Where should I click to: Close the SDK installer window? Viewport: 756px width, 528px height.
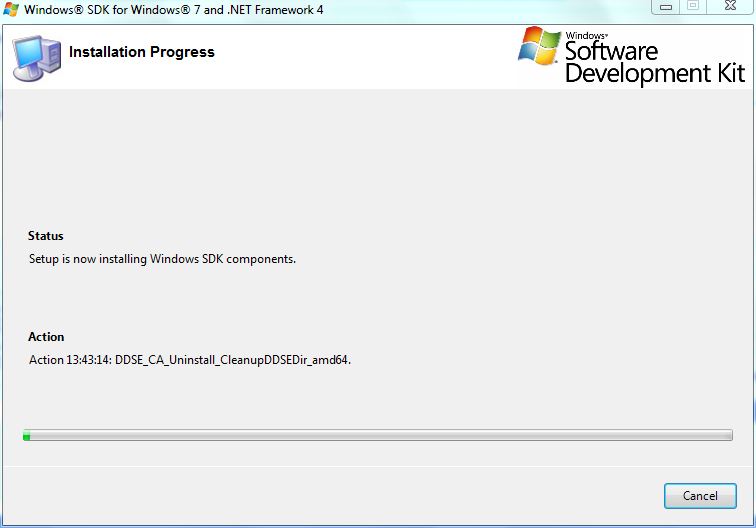(x=730, y=6)
